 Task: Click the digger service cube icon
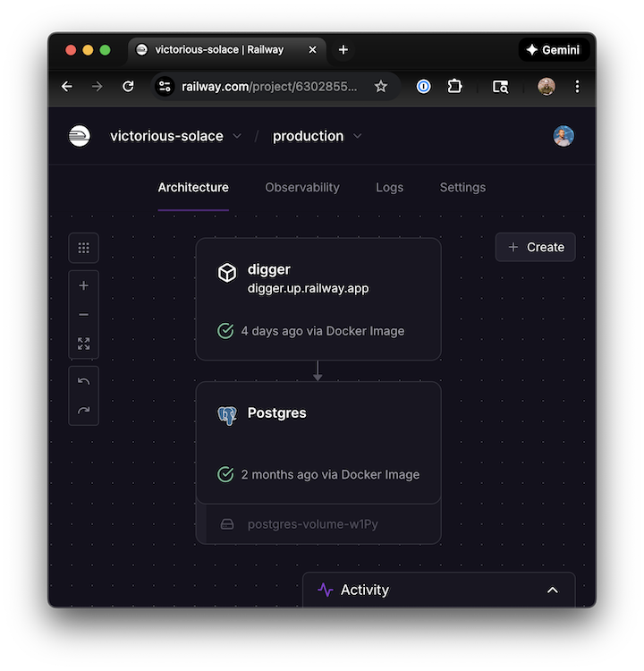click(227, 273)
